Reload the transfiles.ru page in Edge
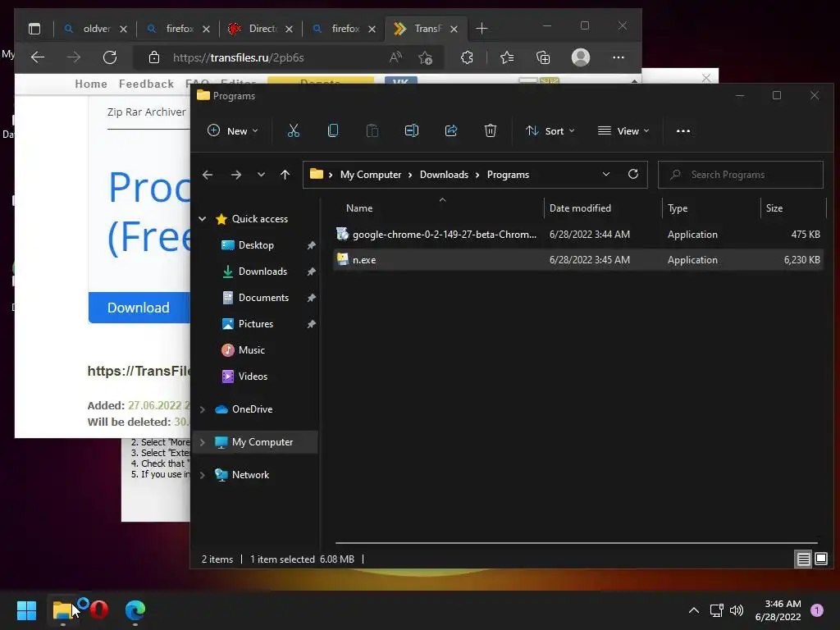Image resolution: width=840 pixels, height=630 pixels. pos(110,57)
